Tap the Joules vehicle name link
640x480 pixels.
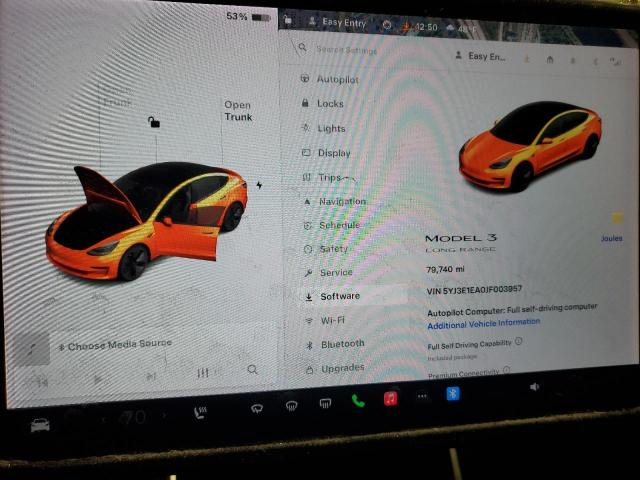(611, 238)
